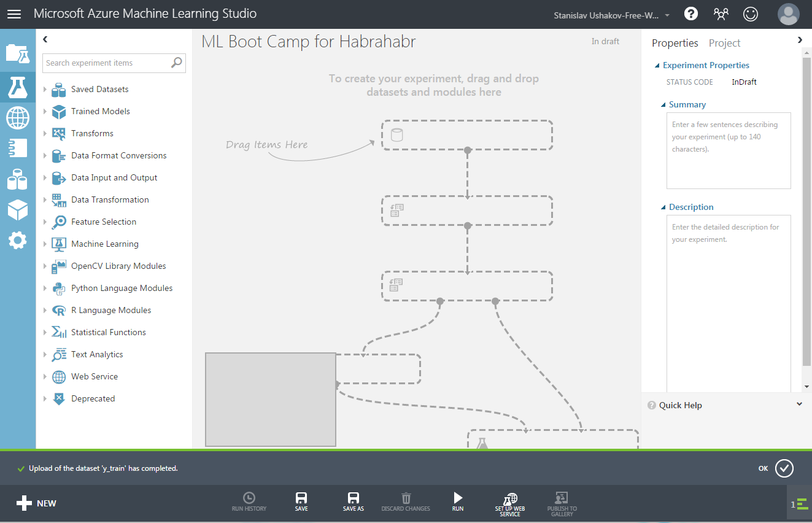812x523 pixels.
Task: Click the Data Input and Output icon
Action: coord(59,178)
